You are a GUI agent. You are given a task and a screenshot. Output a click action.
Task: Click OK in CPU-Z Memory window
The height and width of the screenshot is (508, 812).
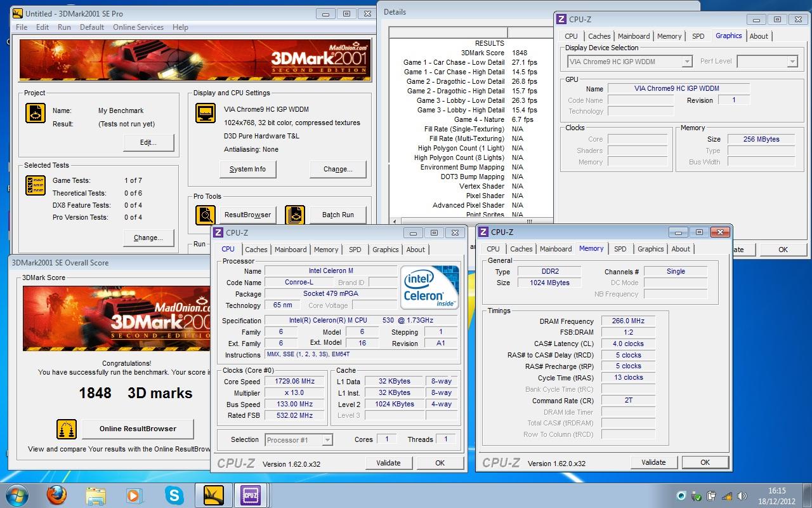[705, 462]
